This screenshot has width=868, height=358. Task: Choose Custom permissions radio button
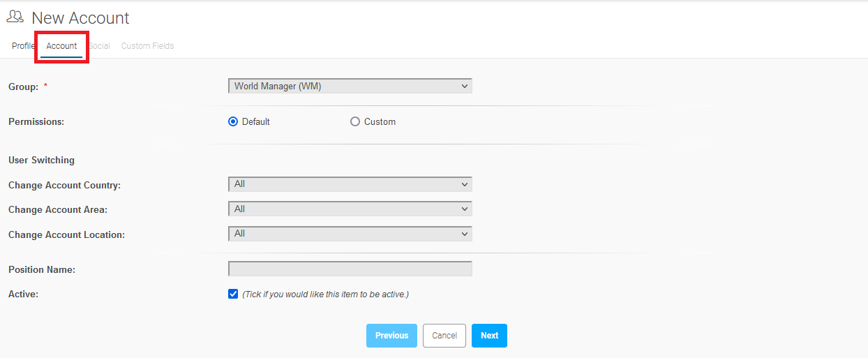tap(355, 121)
